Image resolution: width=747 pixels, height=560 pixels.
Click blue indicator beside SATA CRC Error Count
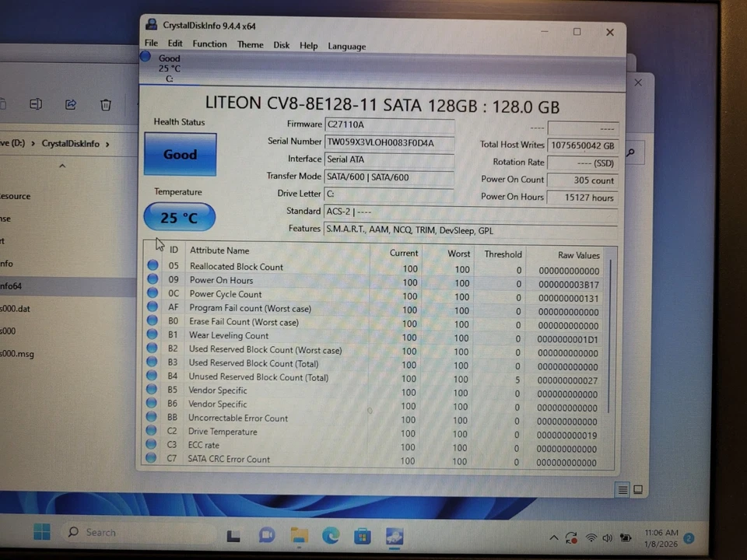tap(150, 457)
